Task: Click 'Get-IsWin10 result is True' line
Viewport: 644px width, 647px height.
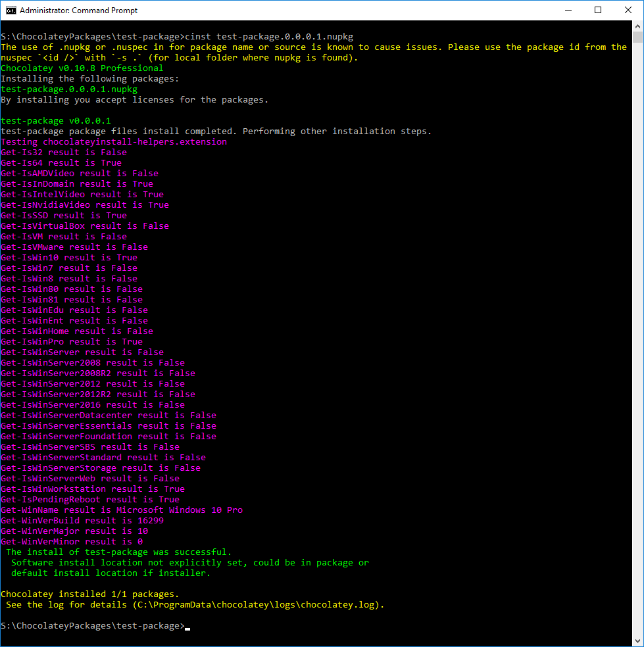Action: click(x=69, y=258)
